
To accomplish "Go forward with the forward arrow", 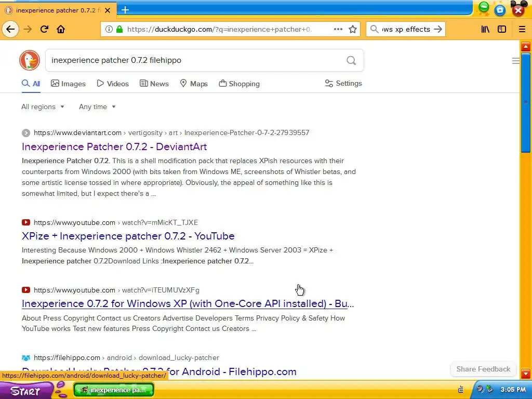I will coord(28,29).
